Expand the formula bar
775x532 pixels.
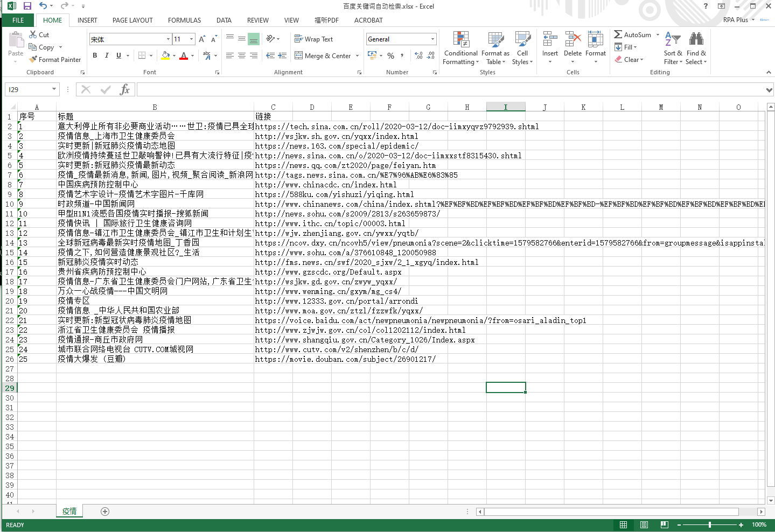tap(769, 90)
